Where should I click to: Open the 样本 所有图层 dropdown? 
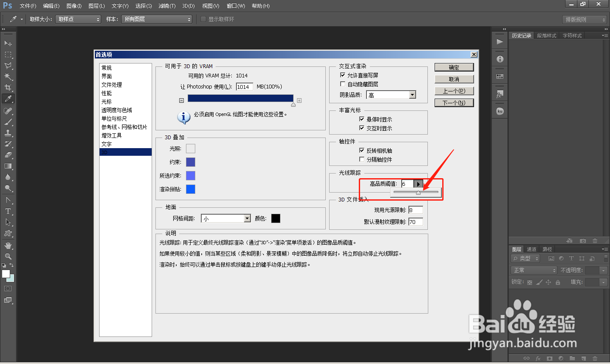157,19
